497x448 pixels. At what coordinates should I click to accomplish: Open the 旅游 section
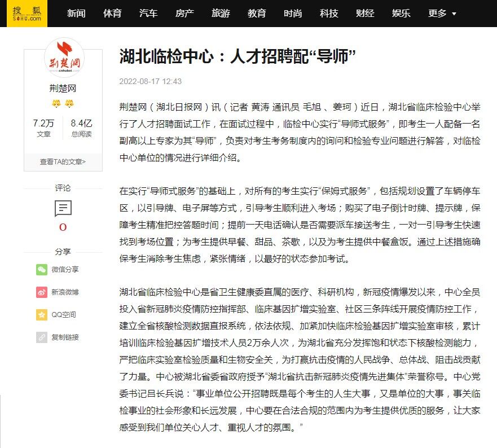click(221, 14)
